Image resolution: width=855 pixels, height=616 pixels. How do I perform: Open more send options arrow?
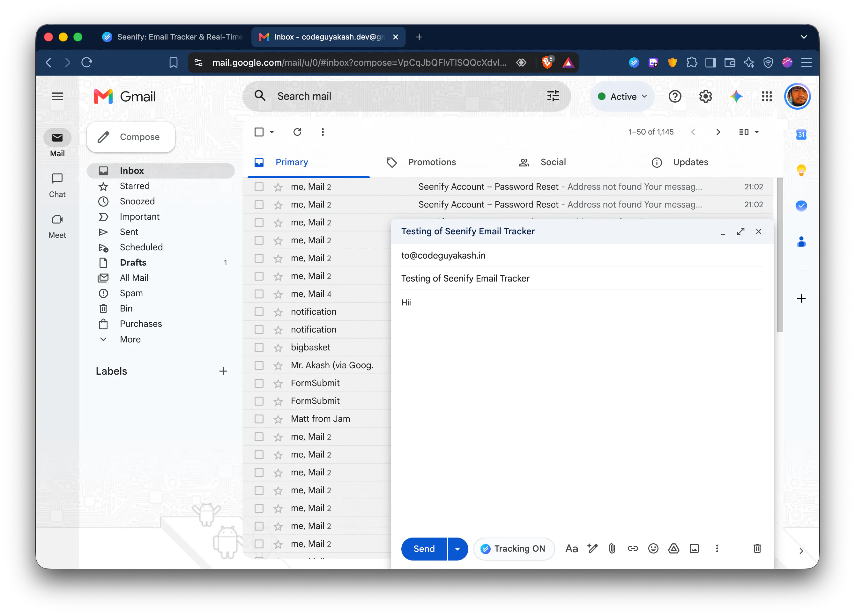(x=457, y=548)
